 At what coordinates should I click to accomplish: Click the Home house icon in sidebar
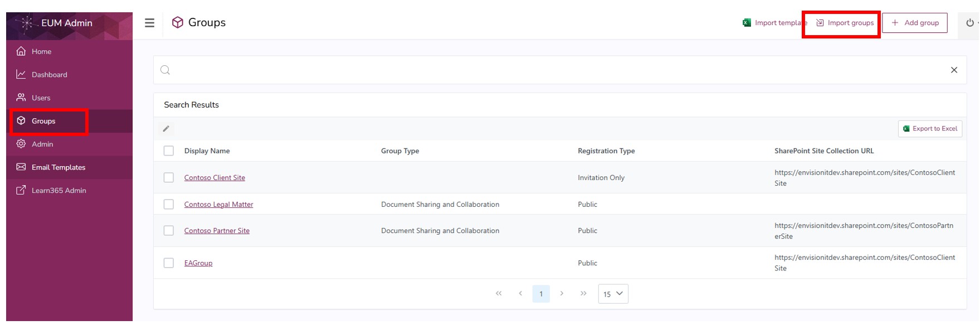pyautogui.click(x=21, y=51)
